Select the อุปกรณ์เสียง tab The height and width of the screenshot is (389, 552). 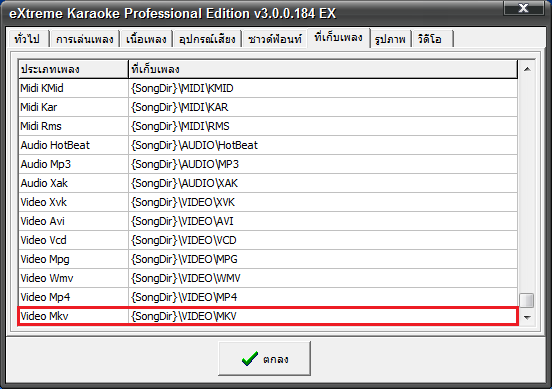(x=207, y=39)
